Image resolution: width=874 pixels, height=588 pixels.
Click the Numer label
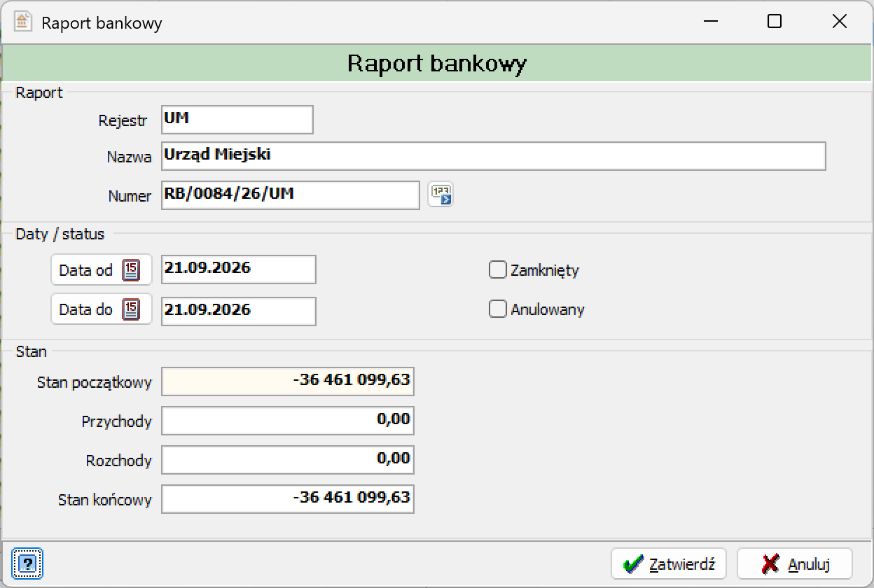[x=130, y=197]
